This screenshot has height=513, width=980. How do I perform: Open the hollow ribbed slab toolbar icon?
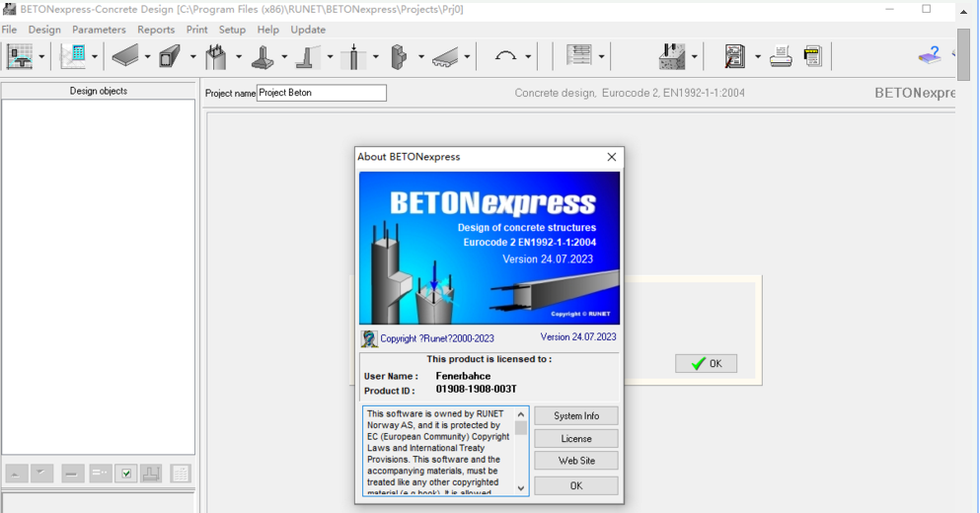pos(445,57)
